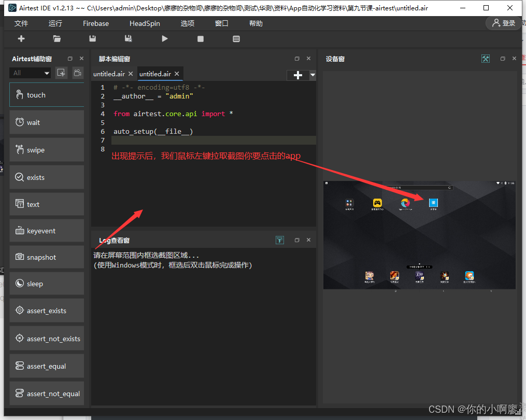The height and width of the screenshot is (420, 526).
Task: Click the red flame game icon in device dock
Action: click(394, 276)
